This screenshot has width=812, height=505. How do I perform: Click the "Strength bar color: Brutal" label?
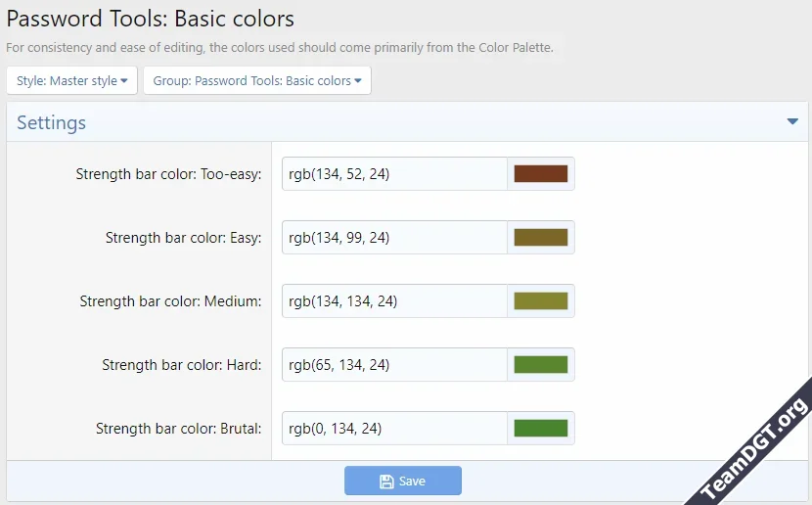(178, 429)
